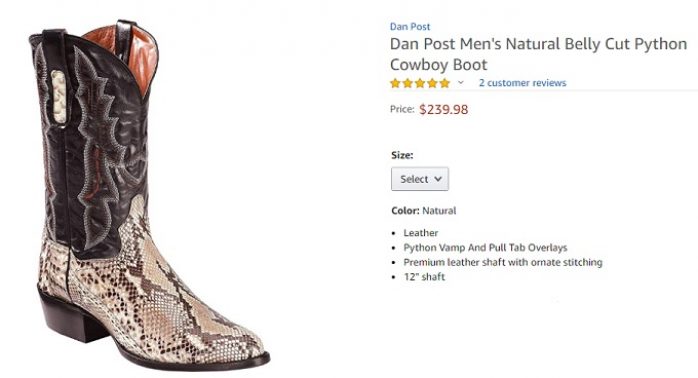Click the product title Dan Post Men's Natural
This screenshot has width=698, height=378.
(539, 54)
